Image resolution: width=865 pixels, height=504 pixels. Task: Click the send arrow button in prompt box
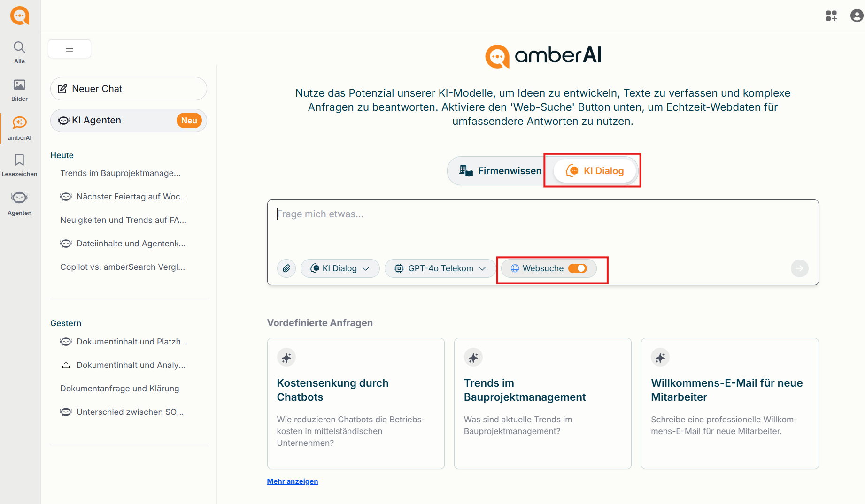(799, 268)
